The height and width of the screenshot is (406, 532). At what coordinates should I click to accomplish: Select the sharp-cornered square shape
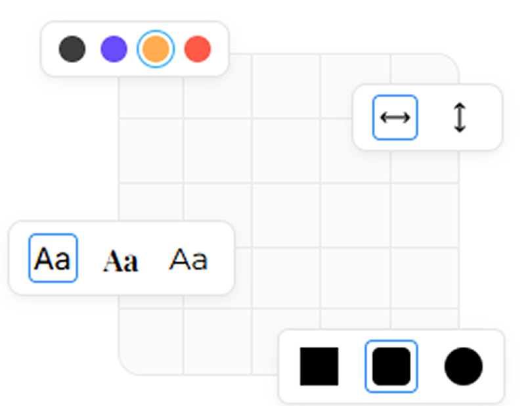click(x=319, y=367)
